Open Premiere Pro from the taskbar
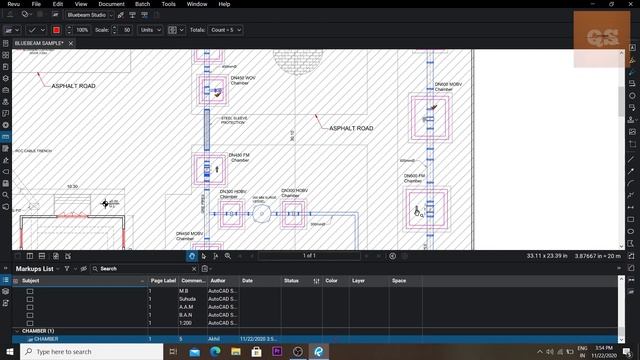Image resolution: width=640 pixels, height=360 pixels. tap(277, 352)
